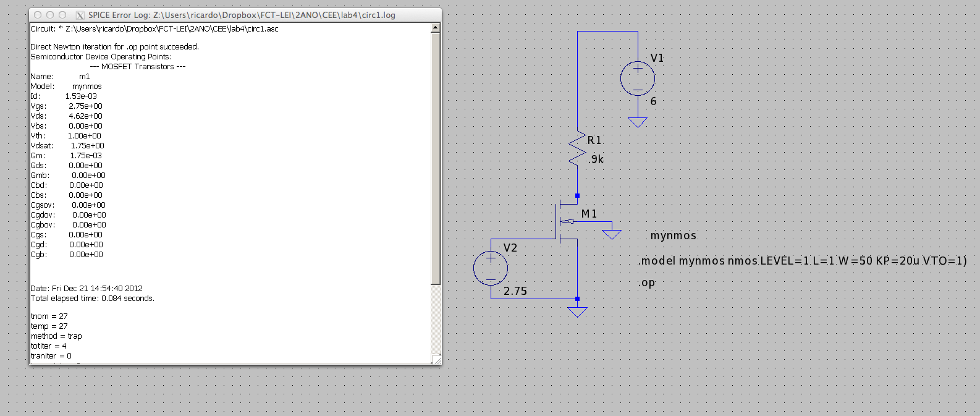Select the V2 voltage source symbol
The height and width of the screenshot is (416, 980).
click(491, 268)
